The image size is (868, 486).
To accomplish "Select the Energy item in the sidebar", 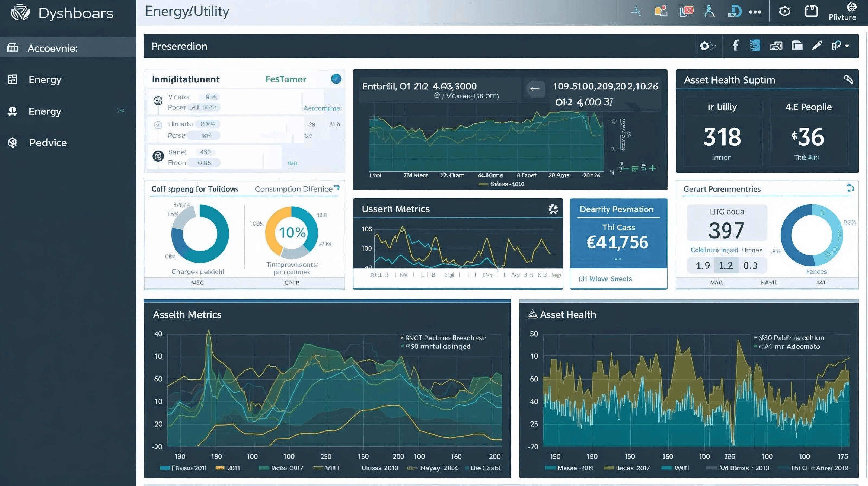I will pos(45,79).
